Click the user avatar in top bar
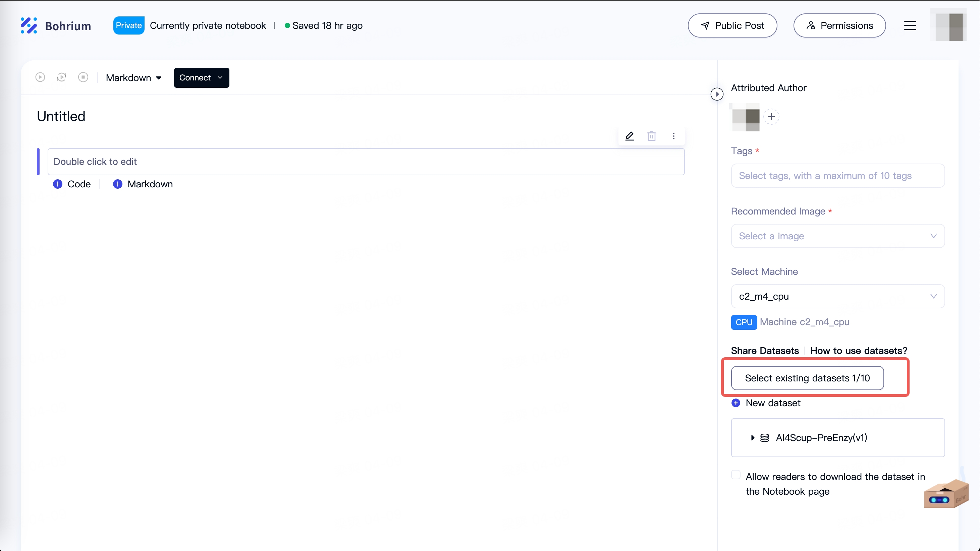The width and height of the screenshot is (980, 551). pos(948,25)
